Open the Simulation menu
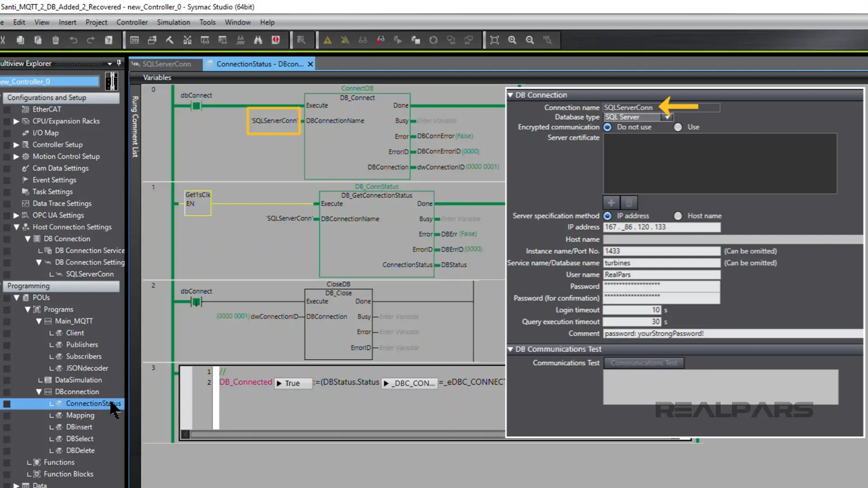 click(174, 22)
